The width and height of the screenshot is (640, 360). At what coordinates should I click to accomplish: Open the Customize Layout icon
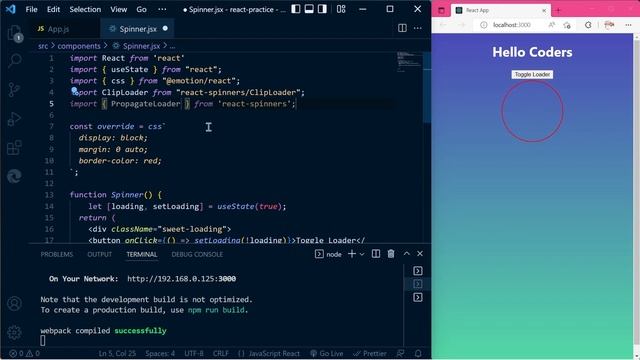[341, 9]
